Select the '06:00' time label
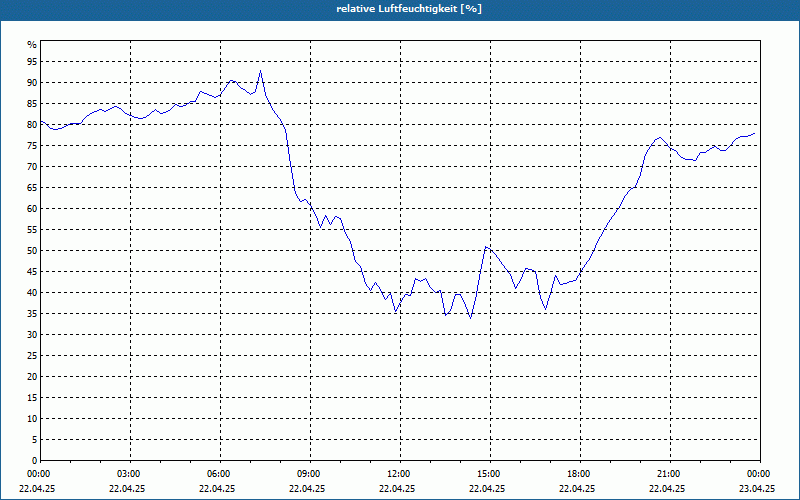 220,474
